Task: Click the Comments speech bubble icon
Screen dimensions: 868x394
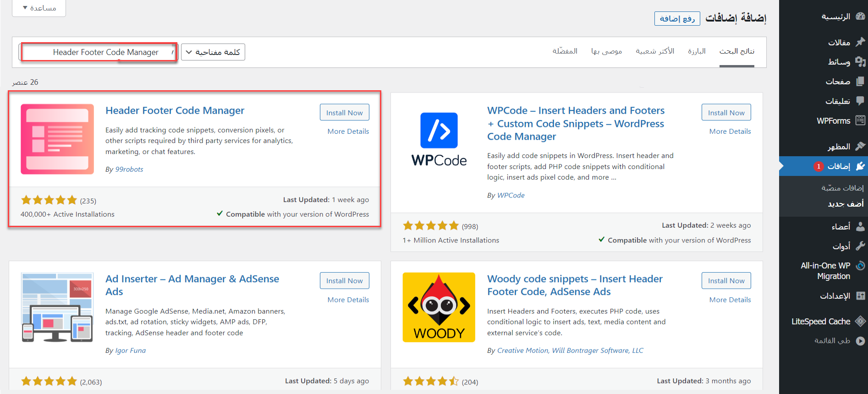Action: (860, 101)
